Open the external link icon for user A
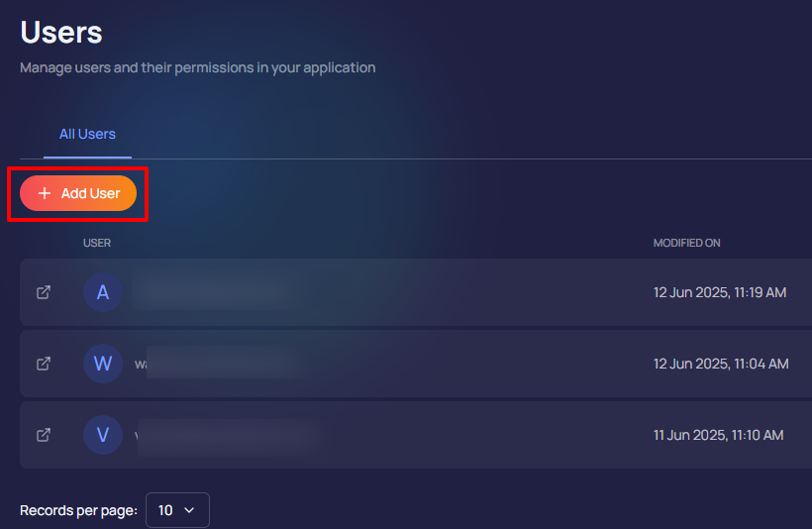Image resolution: width=812 pixels, height=529 pixels. pos(44,292)
